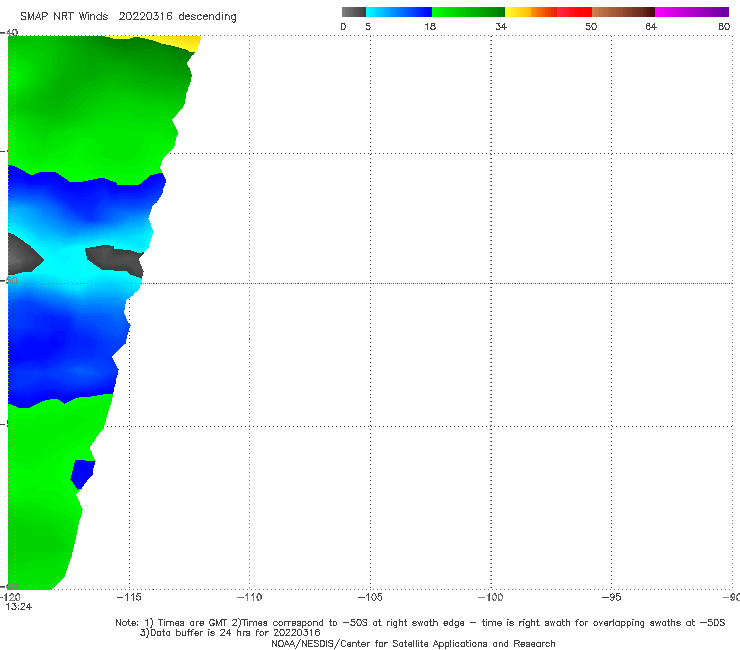Click the color bar label '50'
The height and width of the screenshot is (650, 740).
coord(591,26)
